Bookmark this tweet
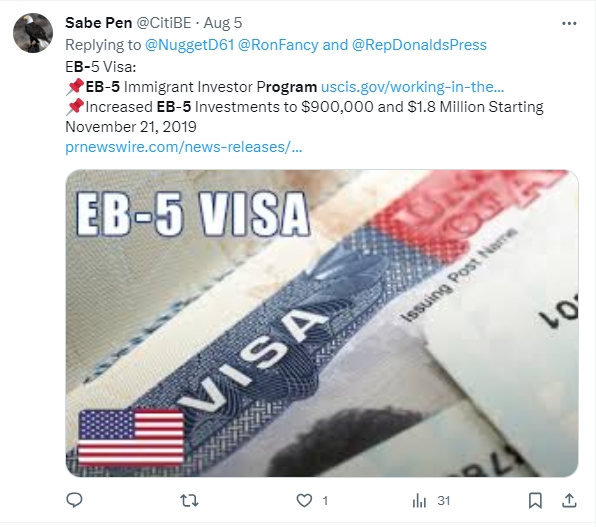596x527 pixels. click(x=535, y=500)
